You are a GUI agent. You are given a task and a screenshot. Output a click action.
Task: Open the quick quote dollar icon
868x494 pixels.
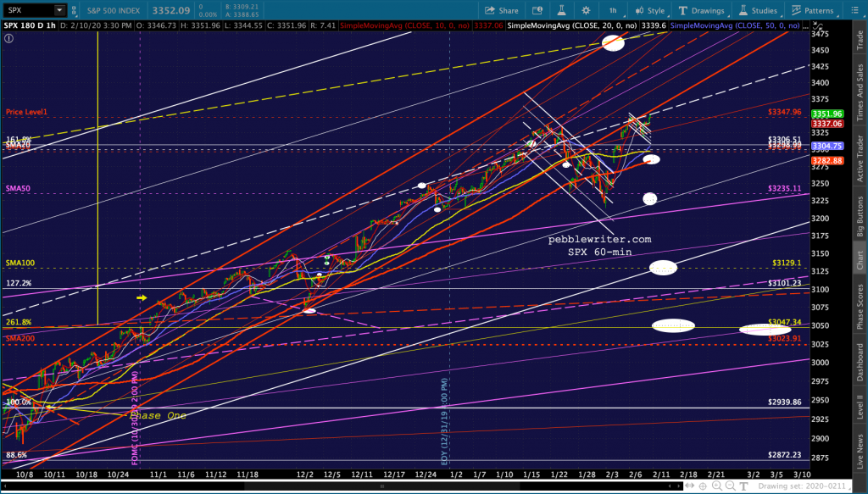pos(537,10)
